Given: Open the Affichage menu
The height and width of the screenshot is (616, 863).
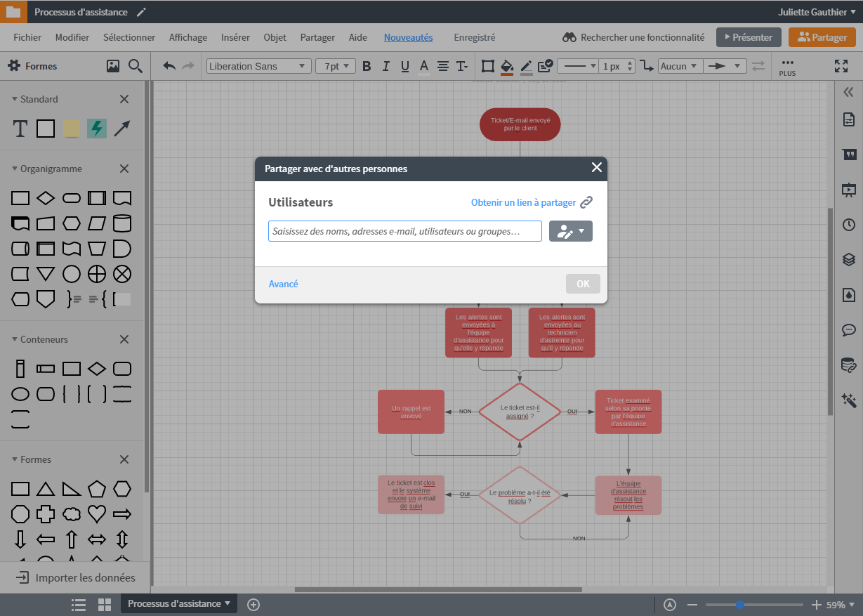Looking at the screenshot, I should (188, 37).
